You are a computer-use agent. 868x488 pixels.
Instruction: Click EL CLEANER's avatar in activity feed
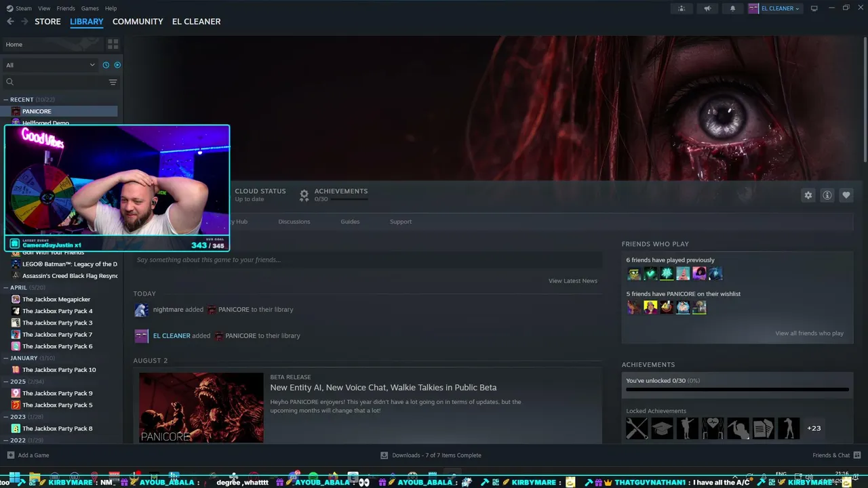coord(141,335)
